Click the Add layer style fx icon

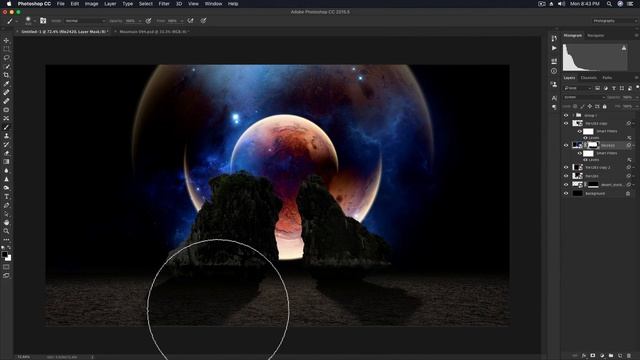pyautogui.click(x=584, y=356)
